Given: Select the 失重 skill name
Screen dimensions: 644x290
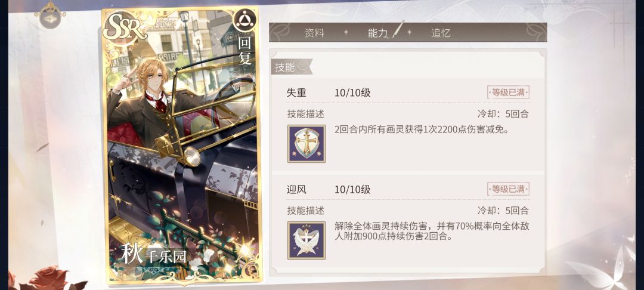Looking at the screenshot, I should [x=296, y=93].
